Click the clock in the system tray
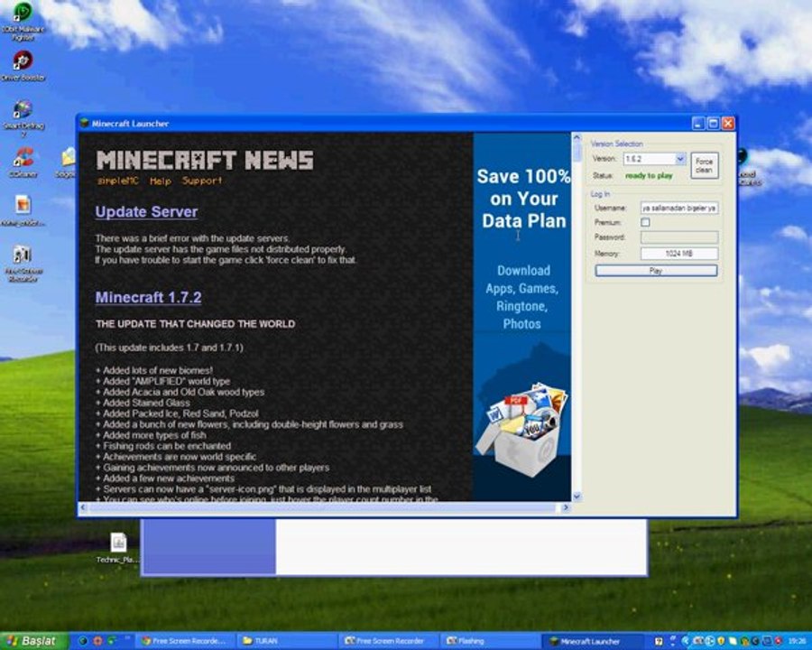Viewport: 812px width, 650px height. click(797, 641)
